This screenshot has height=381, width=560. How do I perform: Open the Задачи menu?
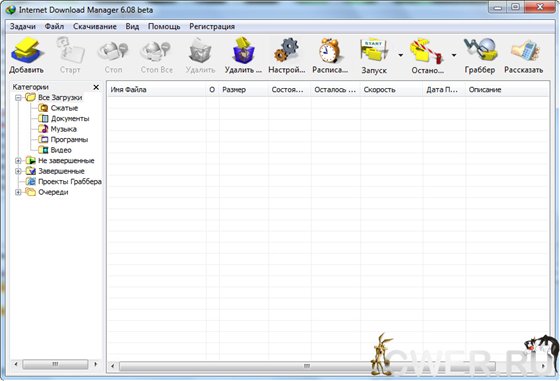pos(22,26)
